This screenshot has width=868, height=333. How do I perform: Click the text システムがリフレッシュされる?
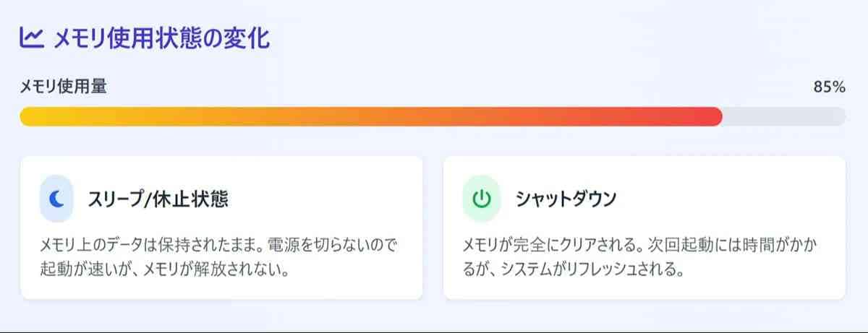coord(593,271)
